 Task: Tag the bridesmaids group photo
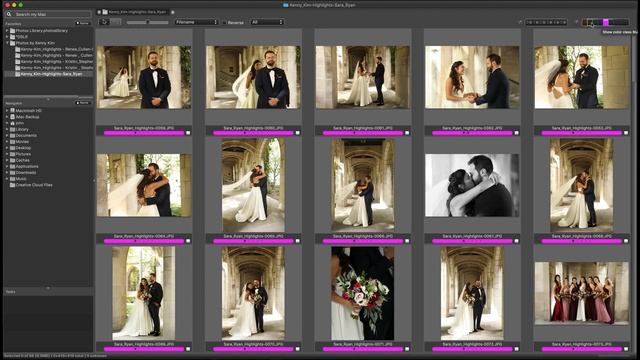(x=626, y=349)
